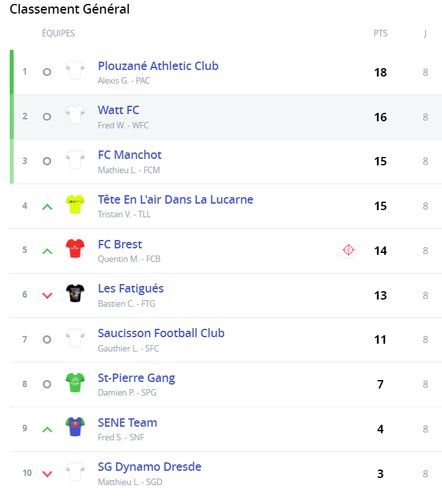The height and width of the screenshot is (500, 442).
Task: Click the red down arrow next to Les Fatigués
Action: pyautogui.click(x=47, y=295)
